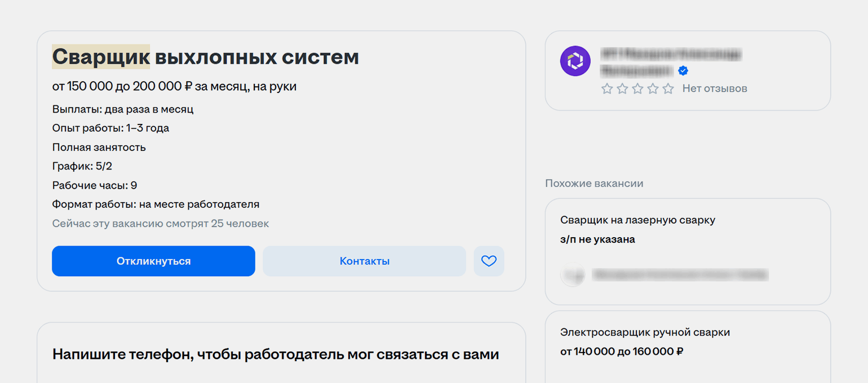Click the purple employer logo
Image resolution: width=868 pixels, height=383 pixels.
pyautogui.click(x=575, y=61)
